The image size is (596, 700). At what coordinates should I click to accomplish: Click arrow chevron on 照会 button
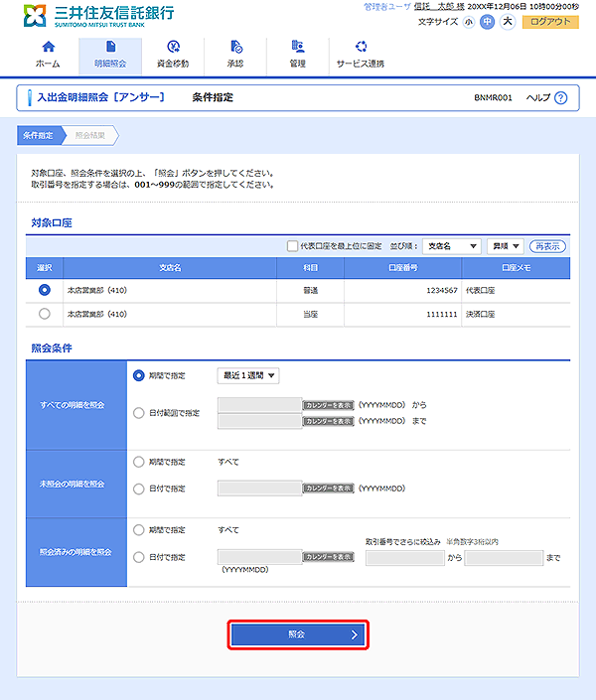click(355, 634)
